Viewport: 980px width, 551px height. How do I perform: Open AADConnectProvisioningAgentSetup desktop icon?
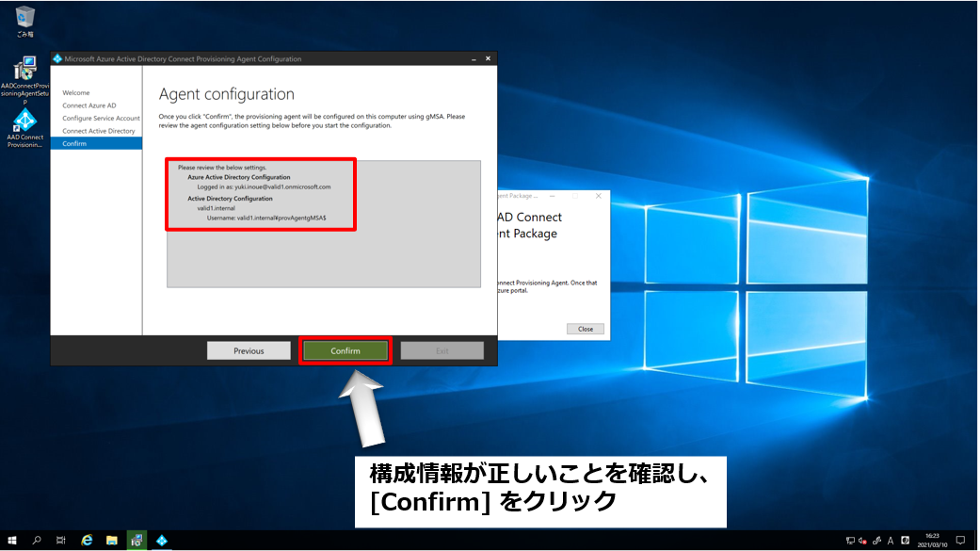pyautogui.click(x=25, y=80)
